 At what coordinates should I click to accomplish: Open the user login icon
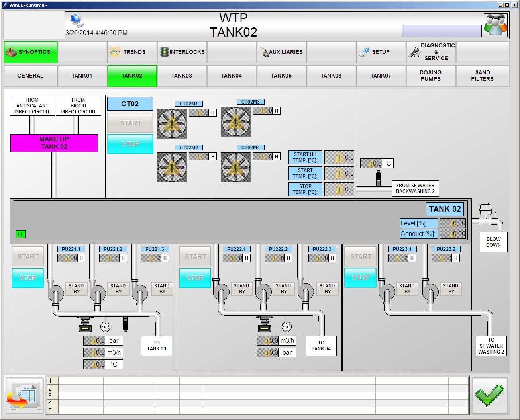[495, 25]
